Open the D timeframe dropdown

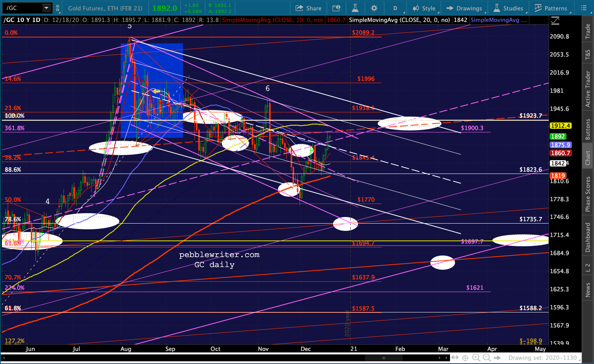(395, 8)
